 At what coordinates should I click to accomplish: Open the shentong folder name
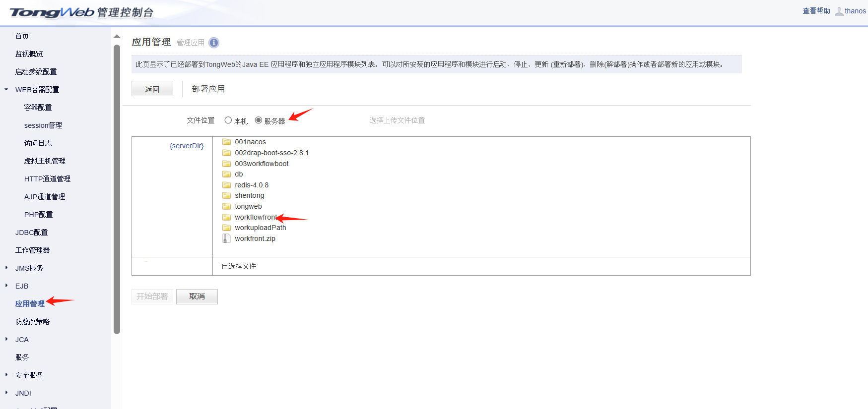click(250, 195)
